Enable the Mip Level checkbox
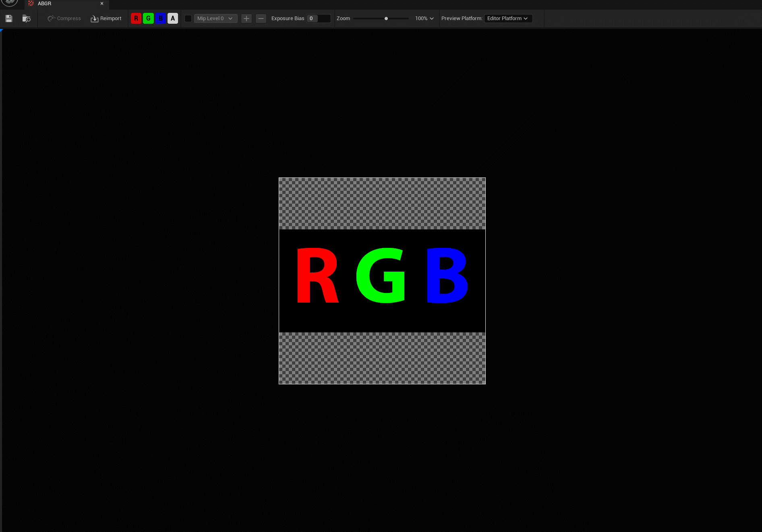Image resolution: width=762 pixels, height=532 pixels. [188, 19]
